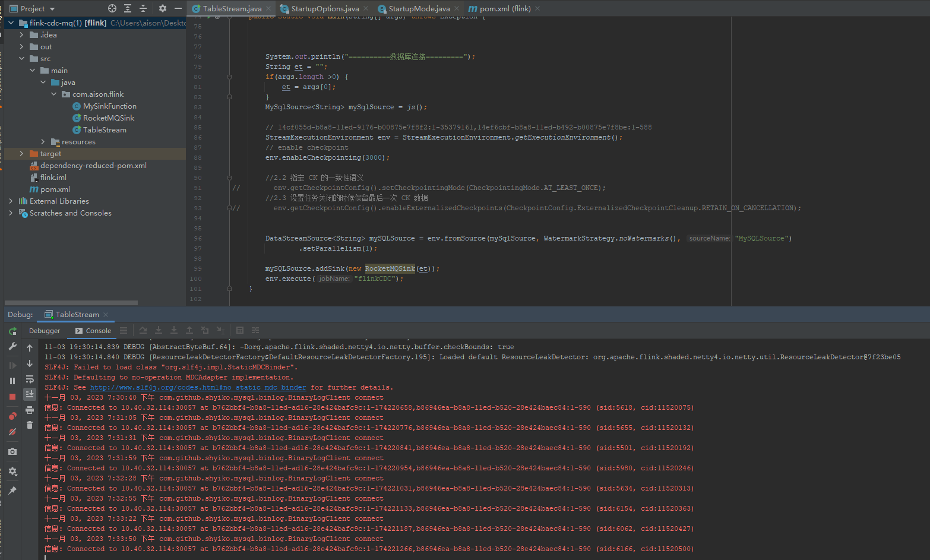Viewport: 930px width, 560px height.
Task: Collapse the src folder
Action: [x=21, y=58]
